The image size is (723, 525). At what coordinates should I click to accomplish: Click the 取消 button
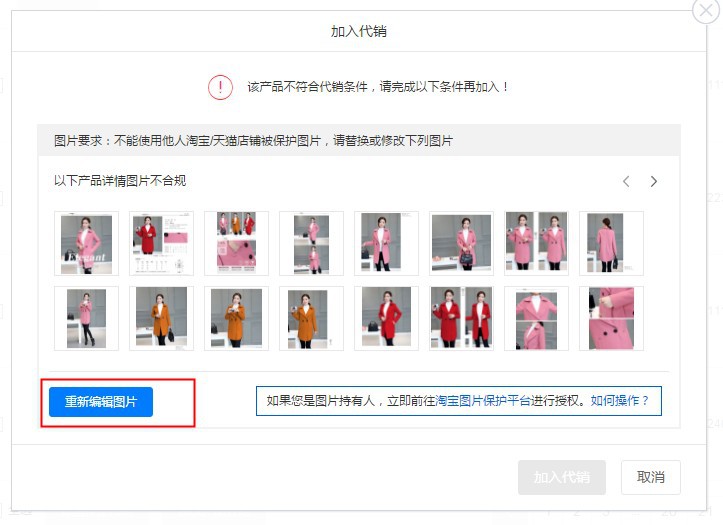(651, 477)
